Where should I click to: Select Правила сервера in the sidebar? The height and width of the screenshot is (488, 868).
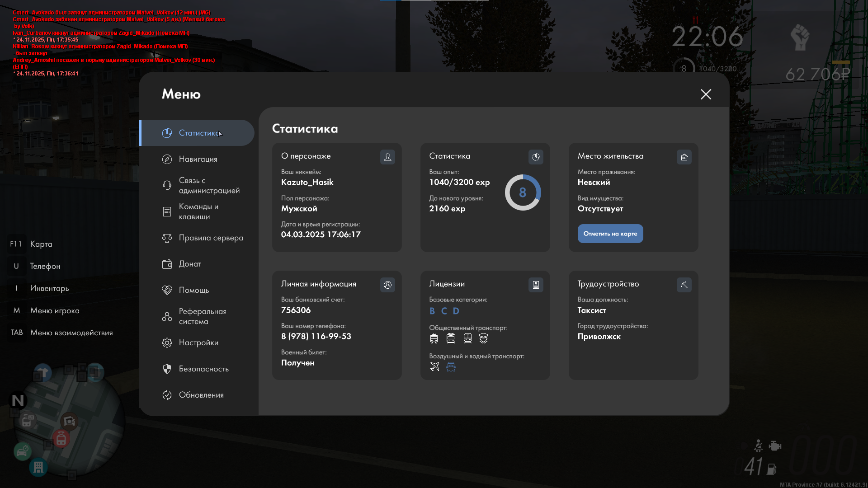(x=211, y=238)
